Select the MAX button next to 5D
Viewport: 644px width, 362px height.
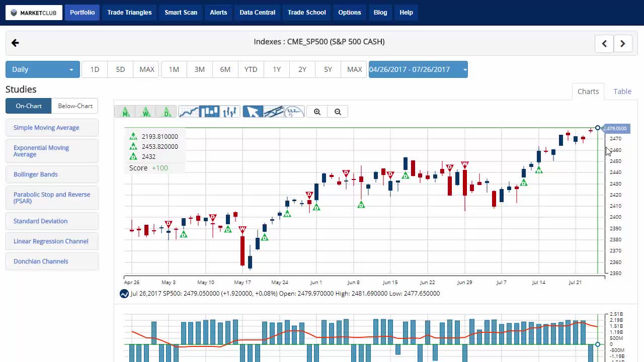147,69
